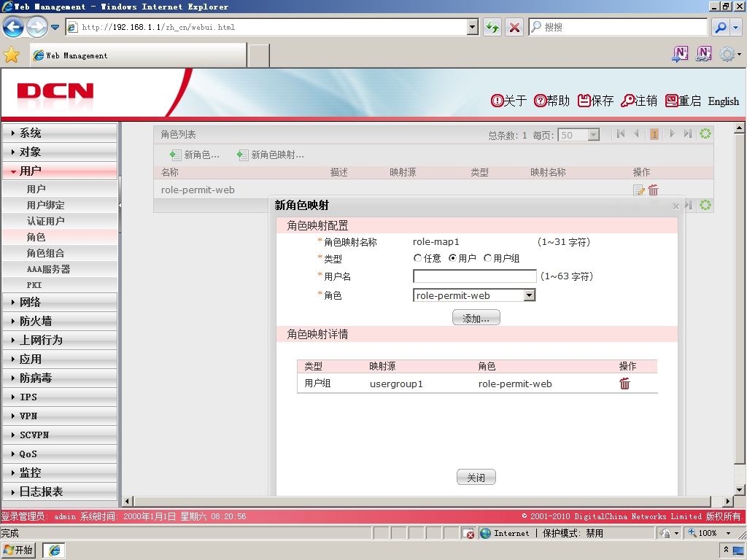Click the 开始 Start button
This screenshot has height=560, width=747.
(18, 550)
